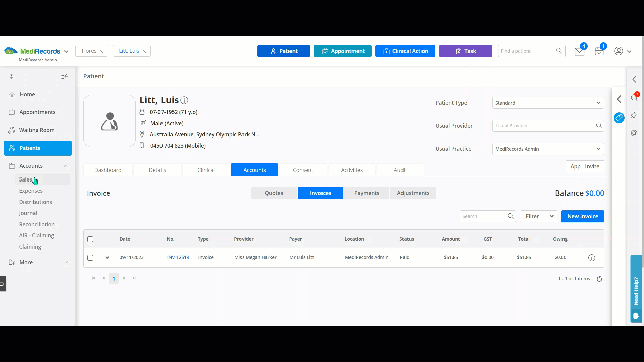This screenshot has height=362, width=644.
Task: Refresh the invoice list with the reload icon
Action: coord(599,279)
